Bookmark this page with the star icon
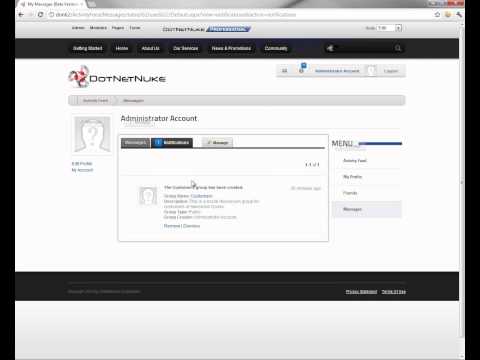 pos(437,14)
